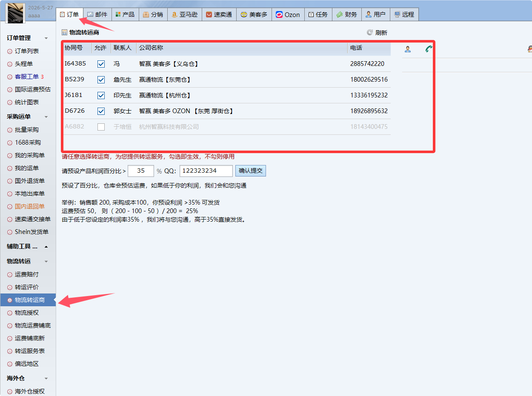Screen dimensions: 532x396
Task: Click the 刷新 refresh button
Action: pos(377,33)
